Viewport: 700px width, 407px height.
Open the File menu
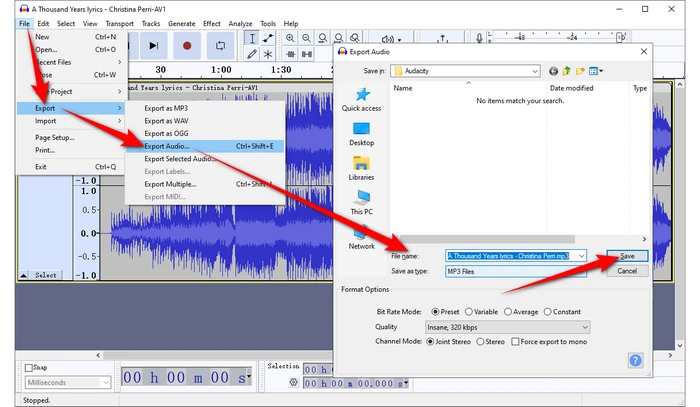point(24,24)
